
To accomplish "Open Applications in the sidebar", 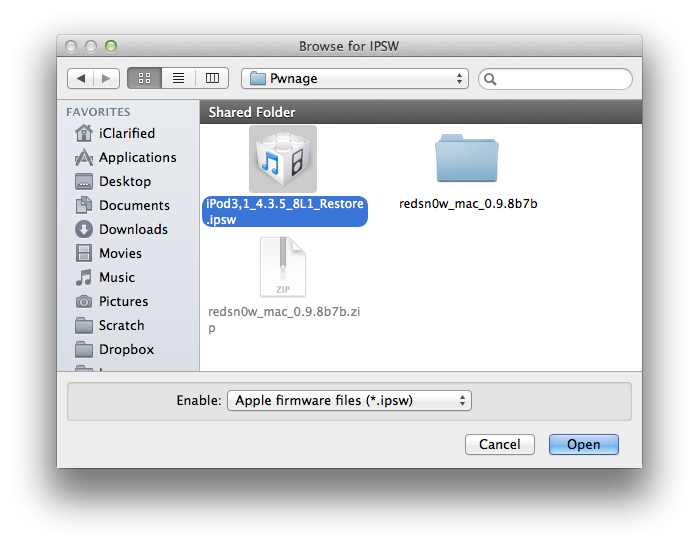I will tap(126, 157).
